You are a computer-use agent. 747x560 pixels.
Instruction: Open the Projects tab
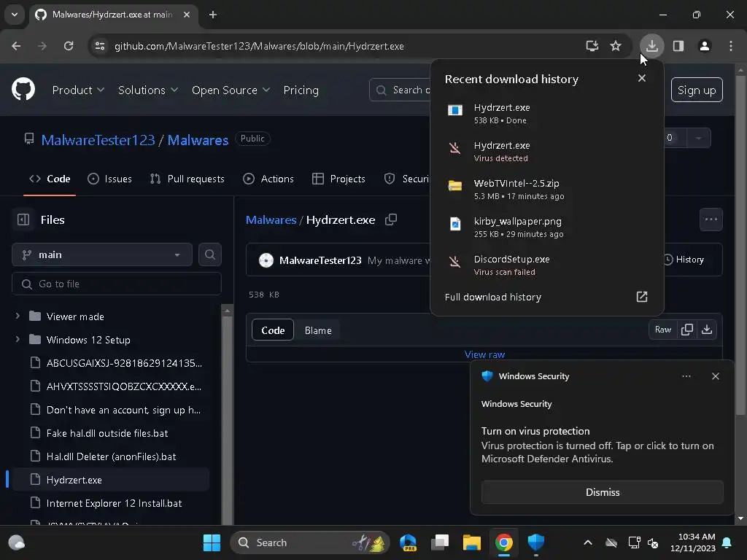(338, 179)
